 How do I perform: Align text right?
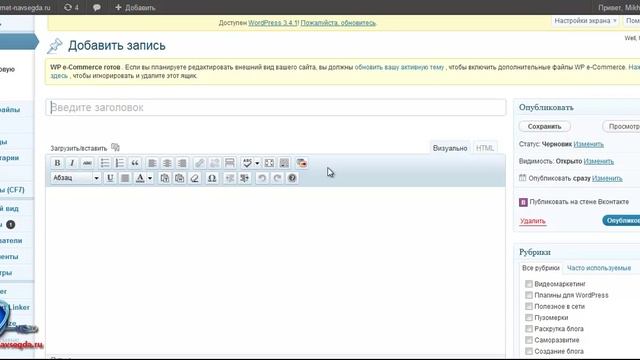[182, 163]
